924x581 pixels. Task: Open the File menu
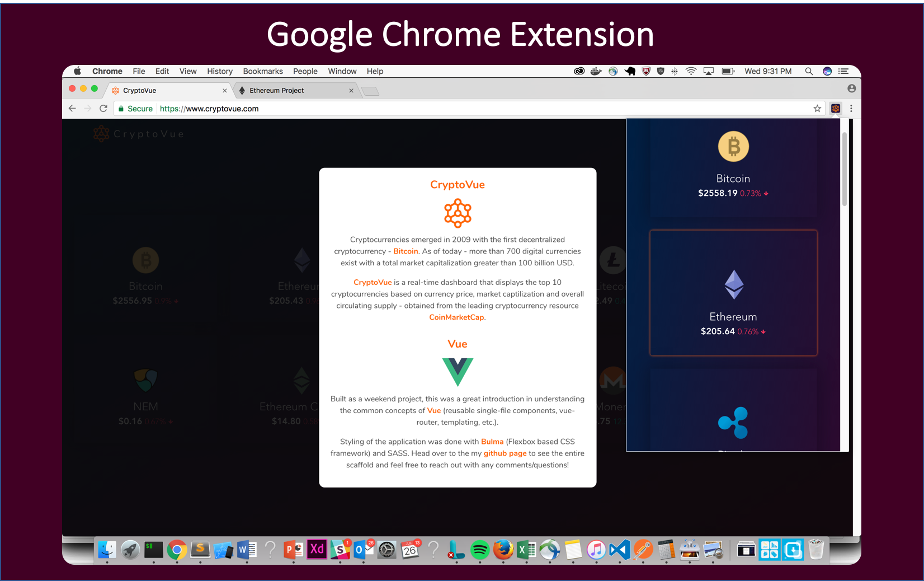tap(139, 71)
